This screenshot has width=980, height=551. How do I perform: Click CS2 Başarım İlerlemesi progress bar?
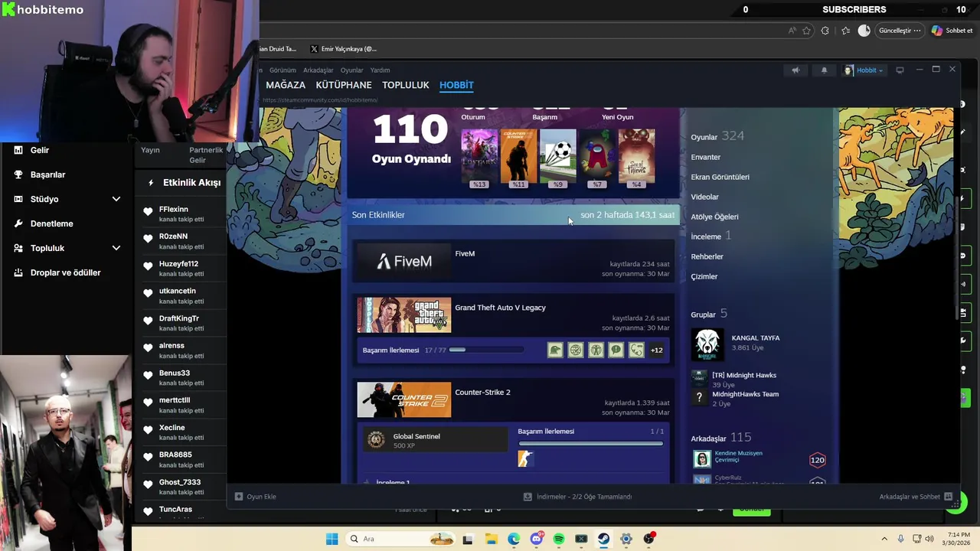point(591,443)
